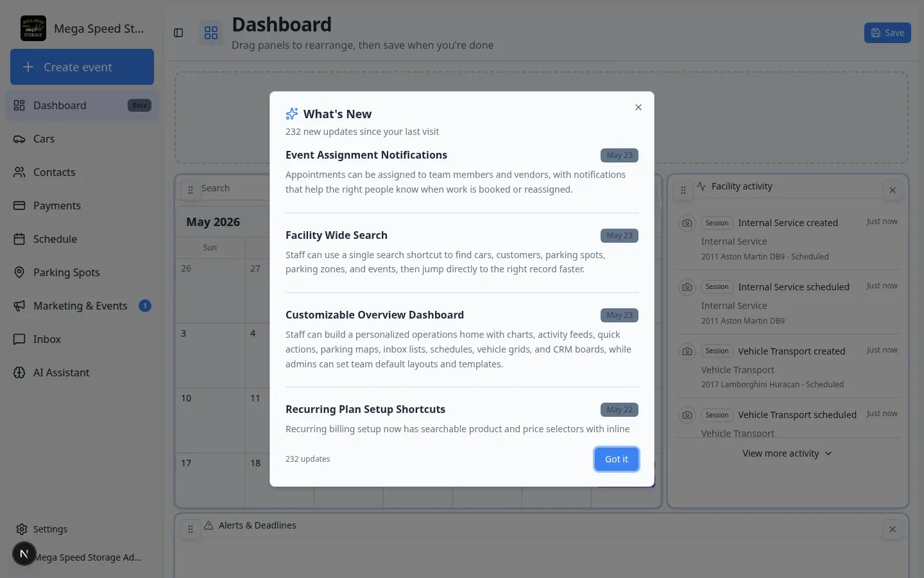Image resolution: width=924 pixels, height=578 pixels.
Task: Toggle the sidebar collapse icon
Action: tap(178, 33)
